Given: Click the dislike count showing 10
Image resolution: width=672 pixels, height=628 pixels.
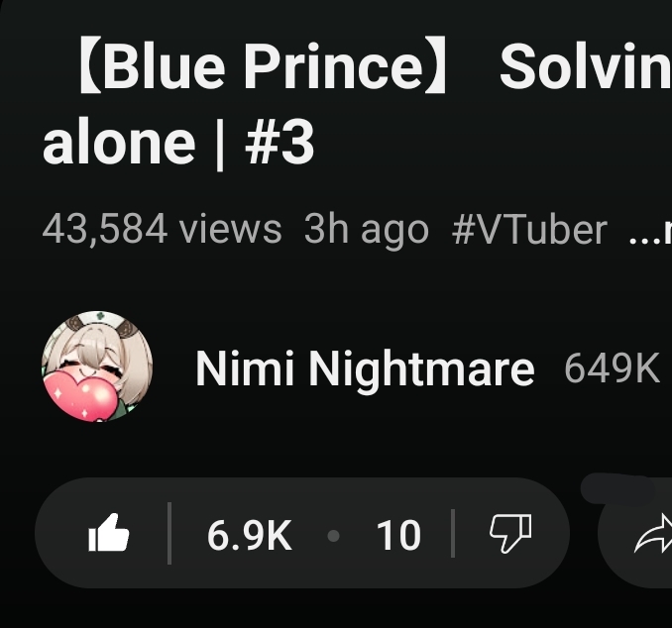Looking at the screenshot, I should coord(398,535).
